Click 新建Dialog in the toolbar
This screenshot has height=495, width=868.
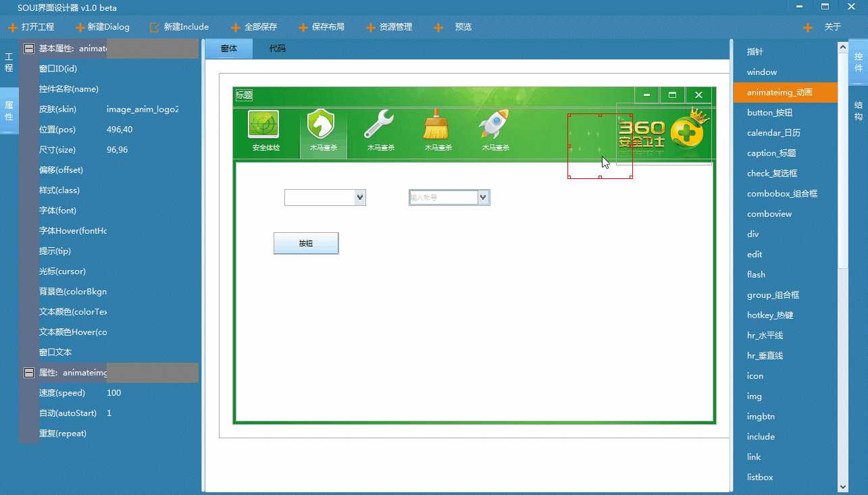[101, 27]
